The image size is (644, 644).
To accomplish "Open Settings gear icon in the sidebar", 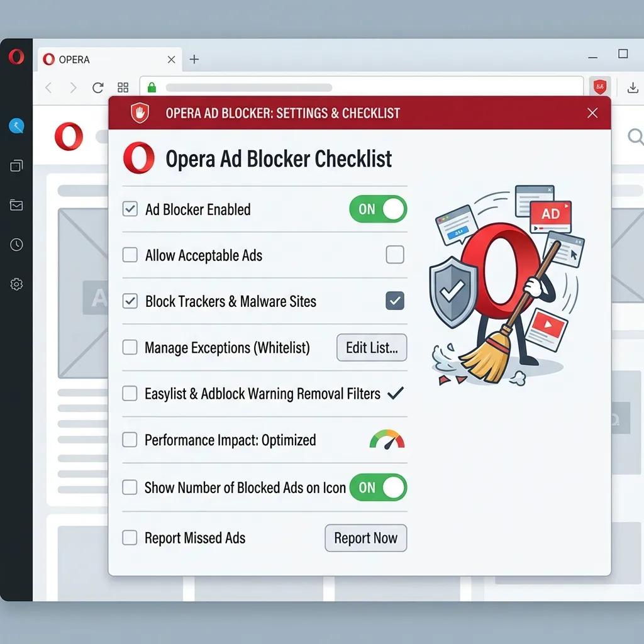I will pos(16,284).
